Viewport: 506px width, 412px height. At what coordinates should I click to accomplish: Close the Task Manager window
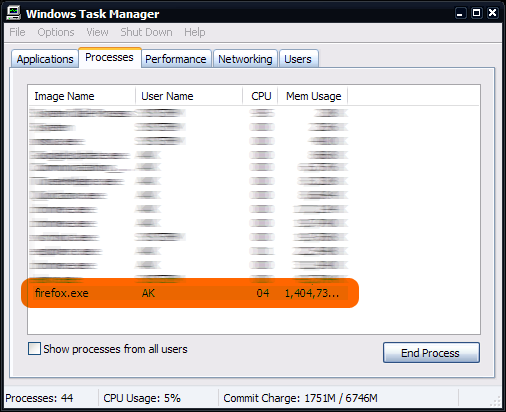click(x=493, y=13)
